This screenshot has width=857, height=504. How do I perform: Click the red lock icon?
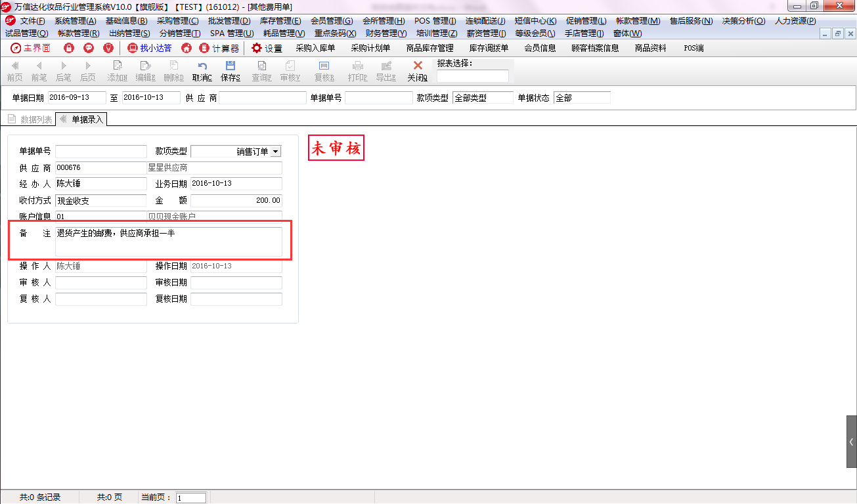69,48
